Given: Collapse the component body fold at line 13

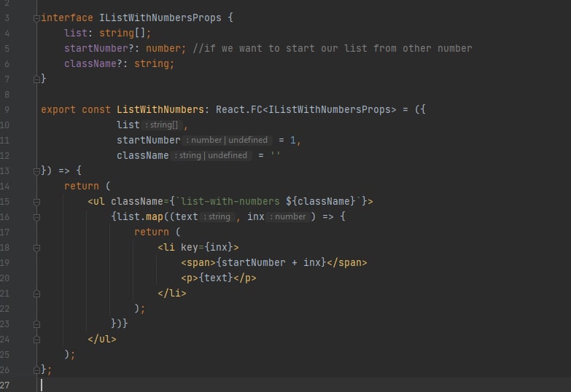Looking at the screenshot, I should click(36, 170).
